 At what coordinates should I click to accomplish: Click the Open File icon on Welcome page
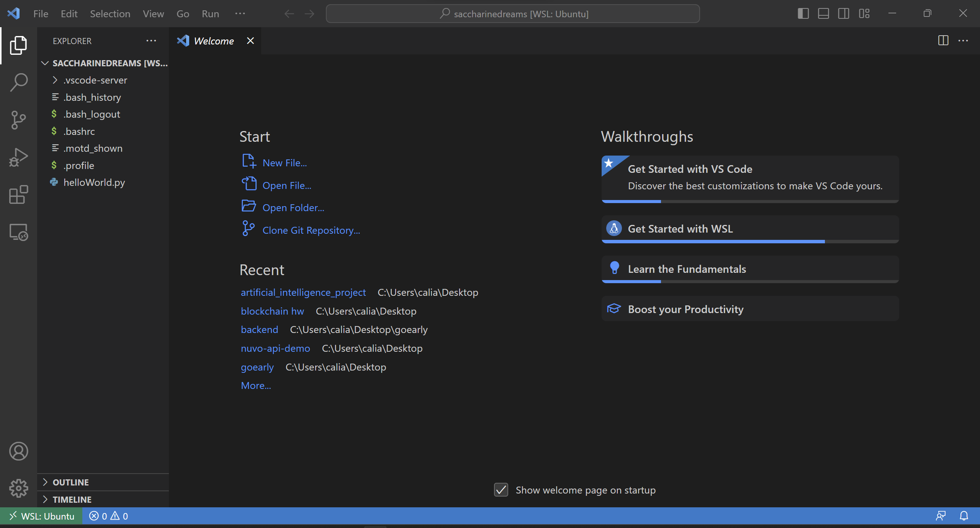249,184
